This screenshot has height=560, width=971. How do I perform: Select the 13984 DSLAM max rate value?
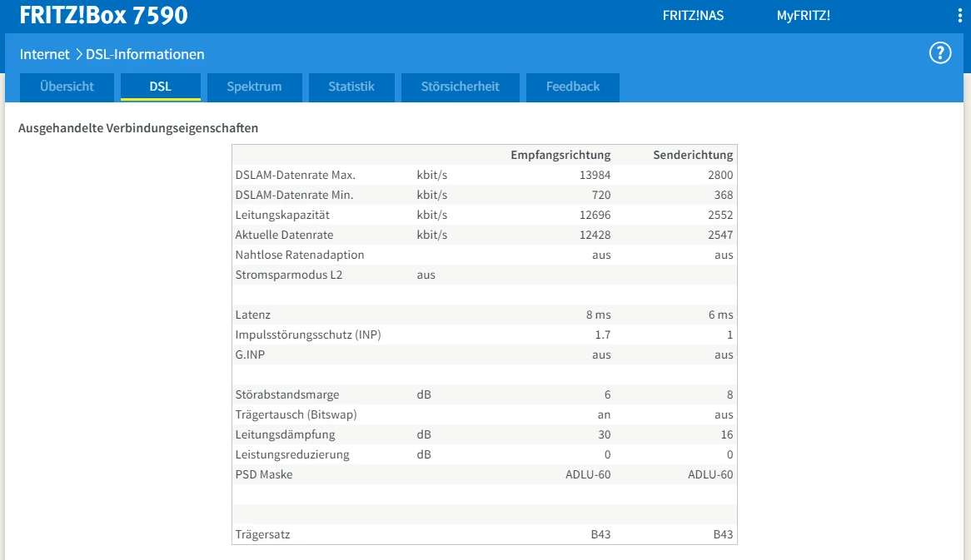point(595,175)
